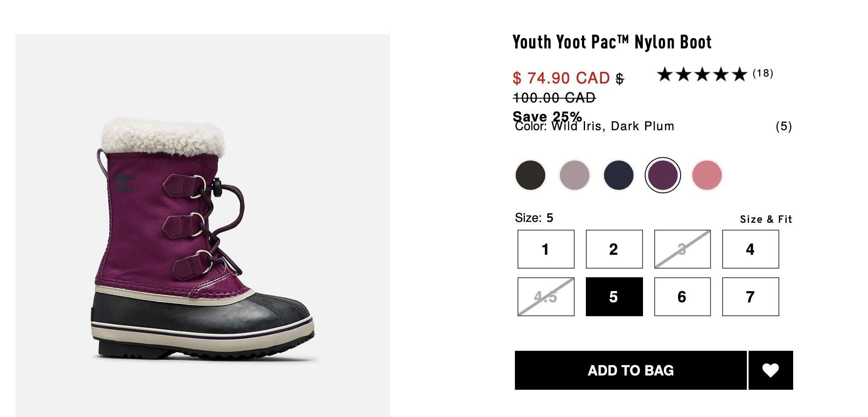This screenshot has width=868, height=417.
Task: Choose size 4
Action: 750,249
